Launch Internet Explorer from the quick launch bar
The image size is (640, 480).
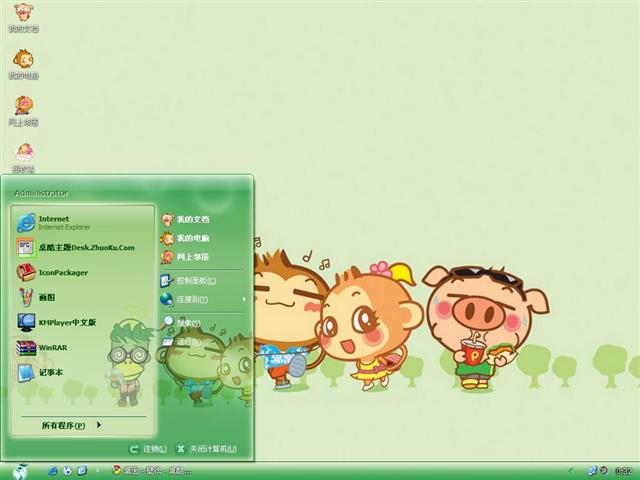coord(53,471)
